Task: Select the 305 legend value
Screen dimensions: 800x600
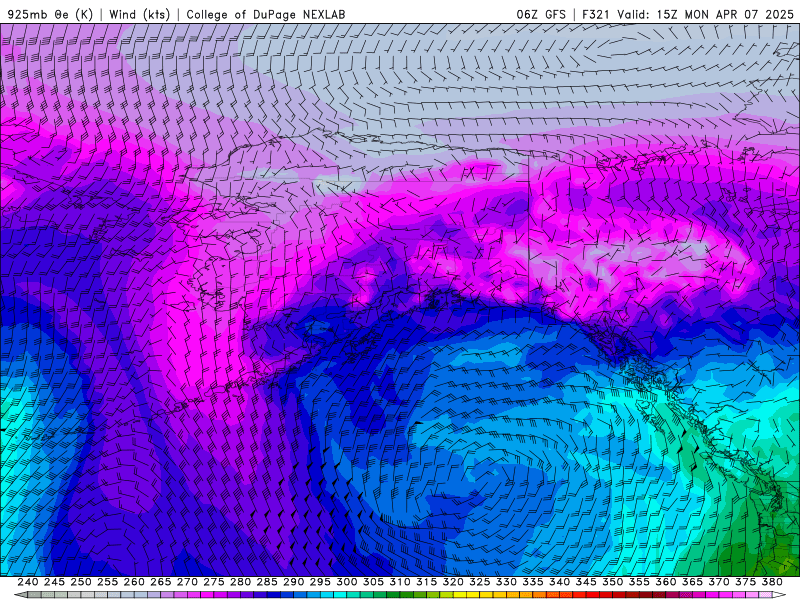Action: [373, 582]
